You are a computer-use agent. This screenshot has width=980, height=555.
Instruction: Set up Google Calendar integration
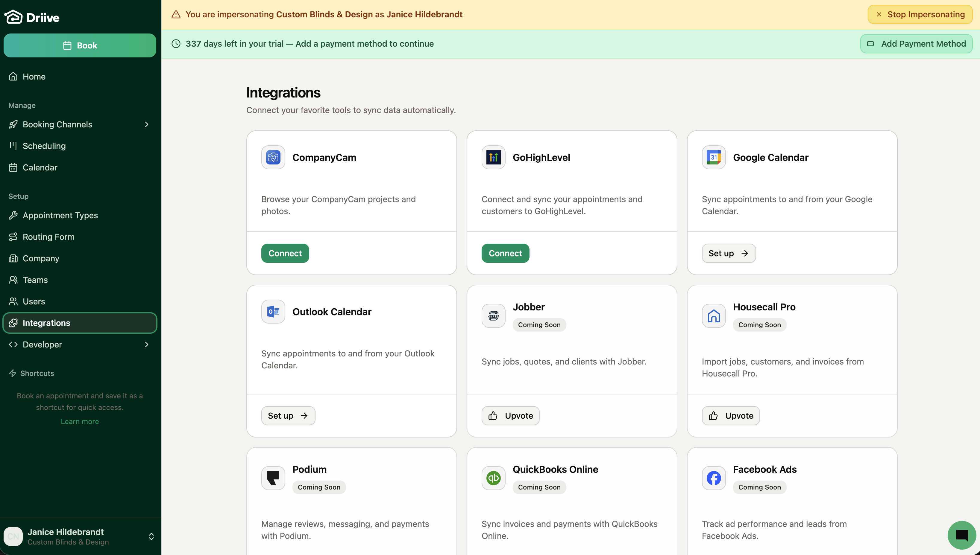point(728,253)
